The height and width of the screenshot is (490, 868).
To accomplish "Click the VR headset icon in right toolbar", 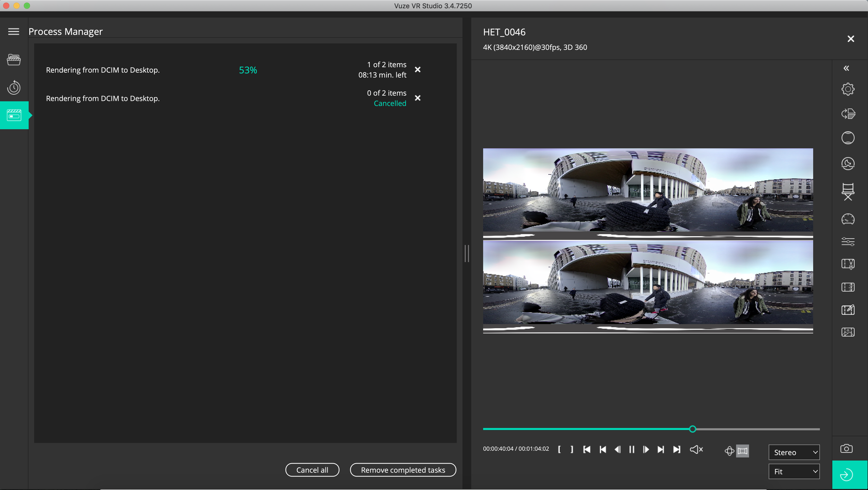I will (x=848, y=219).
